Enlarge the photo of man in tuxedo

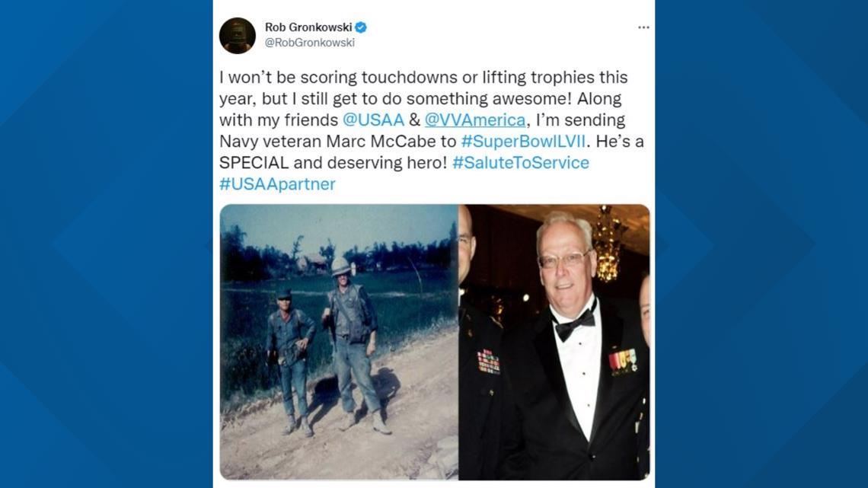point(554,342)
